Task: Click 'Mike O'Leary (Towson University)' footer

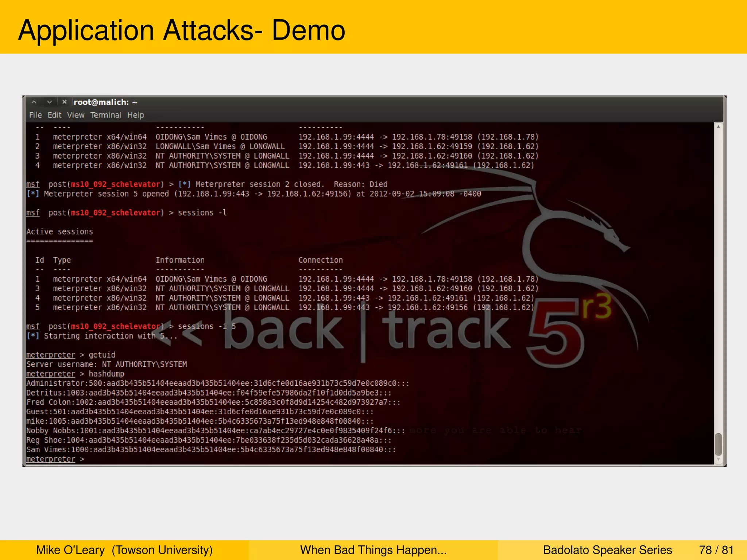Action: coord(124,550)
